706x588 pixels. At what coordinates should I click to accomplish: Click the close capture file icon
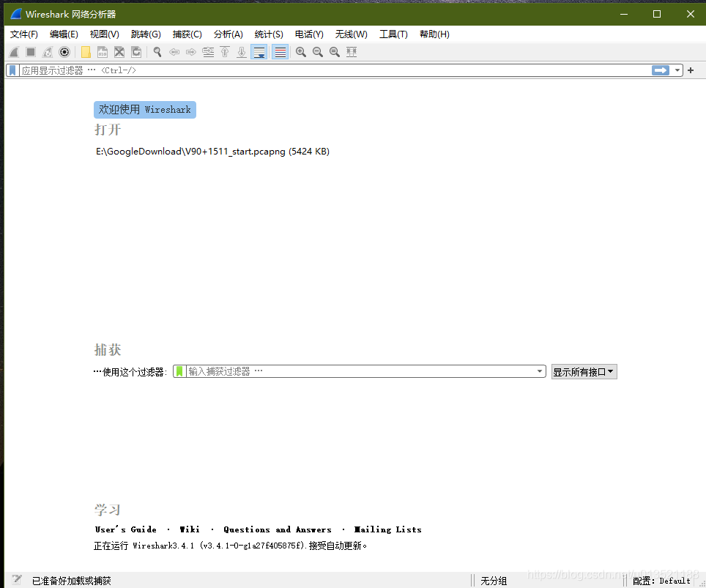tap(119, 52)
